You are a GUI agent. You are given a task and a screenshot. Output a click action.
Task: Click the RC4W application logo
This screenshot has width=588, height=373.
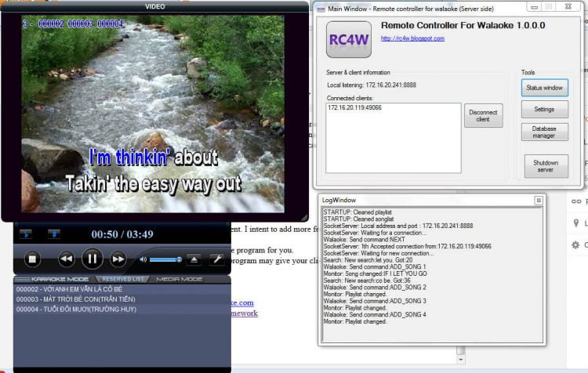point(349,39)
